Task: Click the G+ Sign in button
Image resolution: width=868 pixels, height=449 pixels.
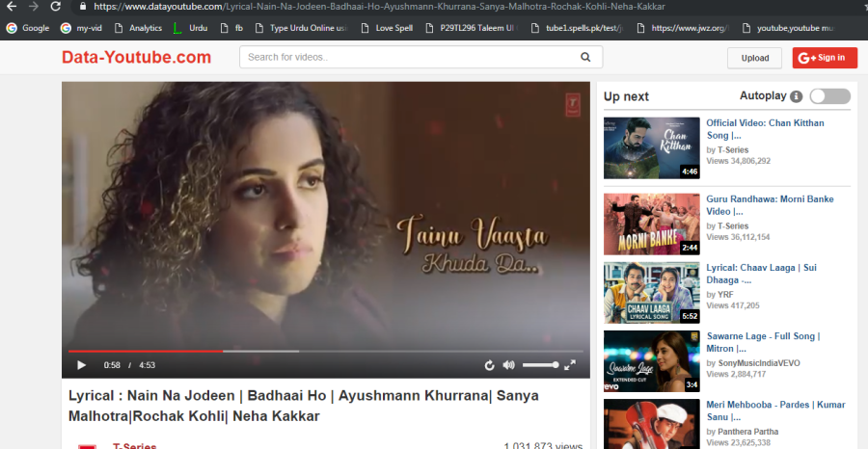Action: (825, 58)
